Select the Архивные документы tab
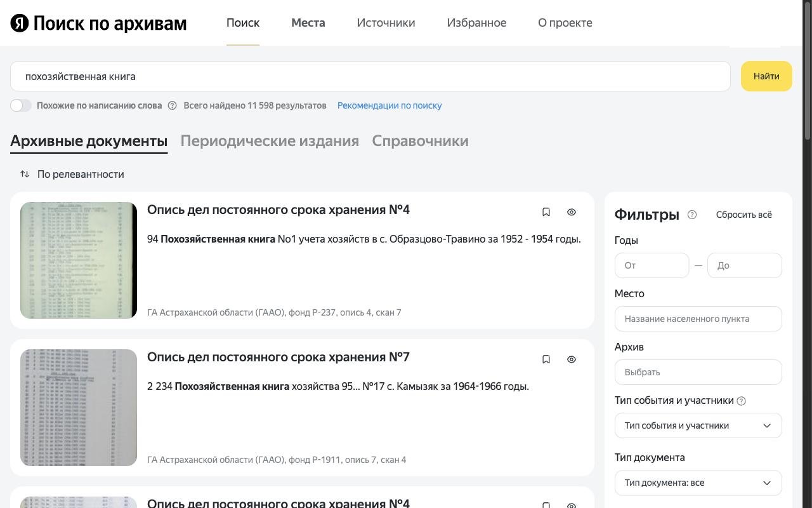Screen dimensions: 812x508 pos(89,141)
